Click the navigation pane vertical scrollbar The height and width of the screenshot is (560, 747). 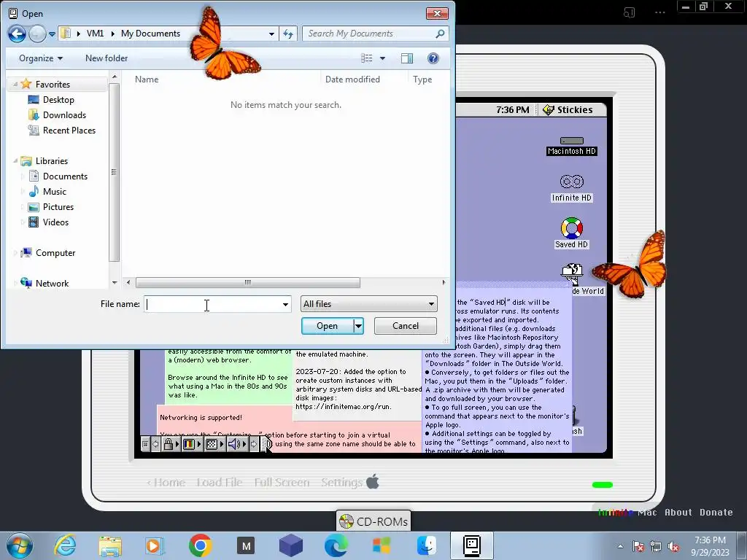point(114,172)
